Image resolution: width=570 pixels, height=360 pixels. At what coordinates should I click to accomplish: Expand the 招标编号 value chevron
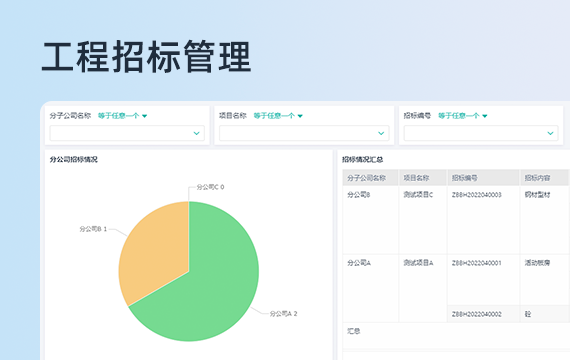(550, 133)
